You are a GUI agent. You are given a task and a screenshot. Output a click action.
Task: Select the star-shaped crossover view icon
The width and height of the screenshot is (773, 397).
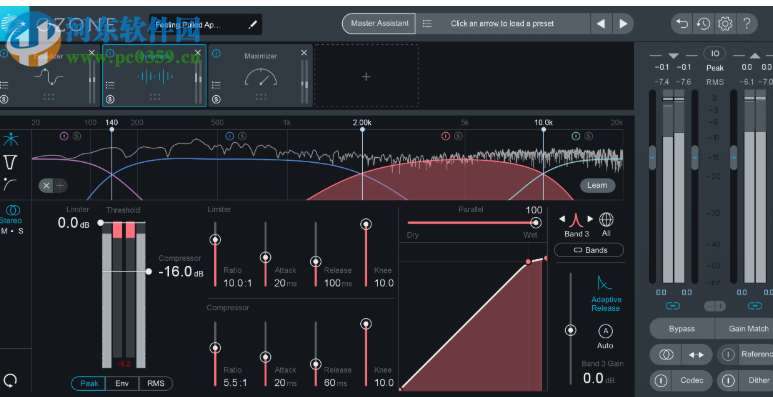(x=10, y=140)
